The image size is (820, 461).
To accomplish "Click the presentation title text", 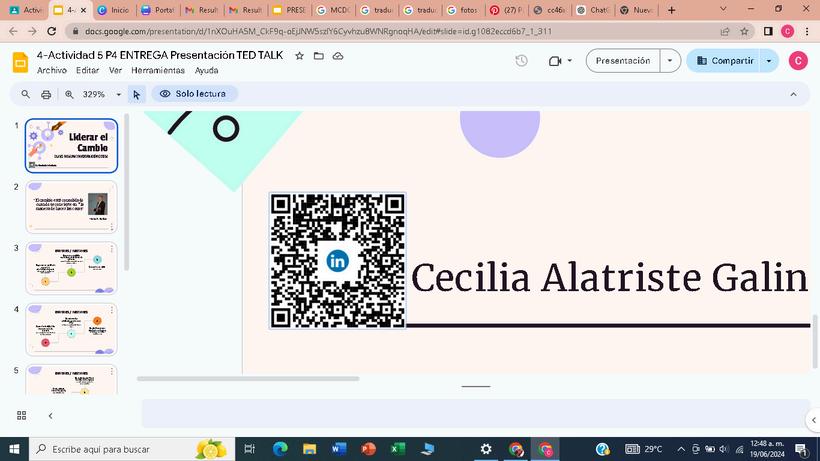I will pyautogui.click(x=160, y=55).
